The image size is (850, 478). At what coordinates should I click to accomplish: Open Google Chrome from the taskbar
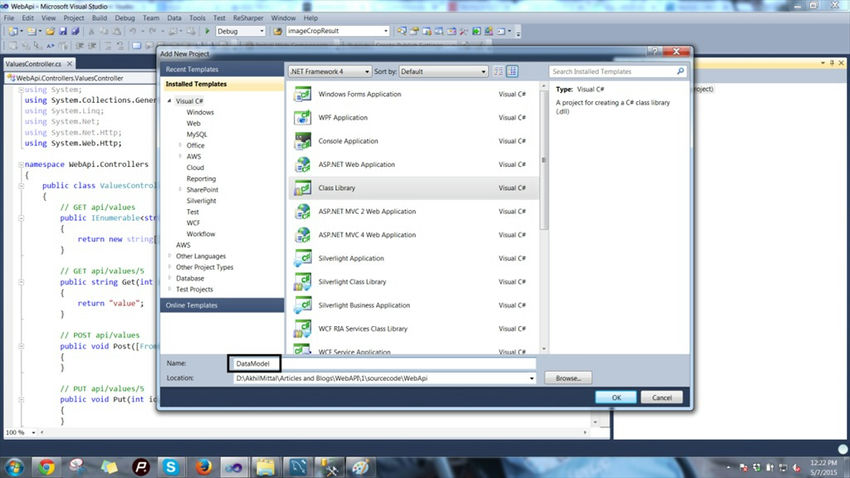pos(46,467)
